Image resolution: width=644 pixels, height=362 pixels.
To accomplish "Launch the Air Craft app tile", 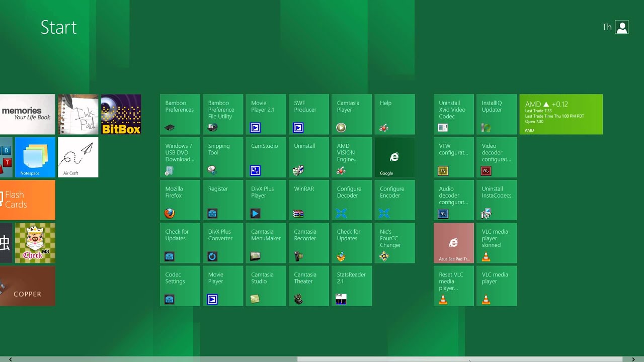I will pyautogui.click(x=78, y=157).
